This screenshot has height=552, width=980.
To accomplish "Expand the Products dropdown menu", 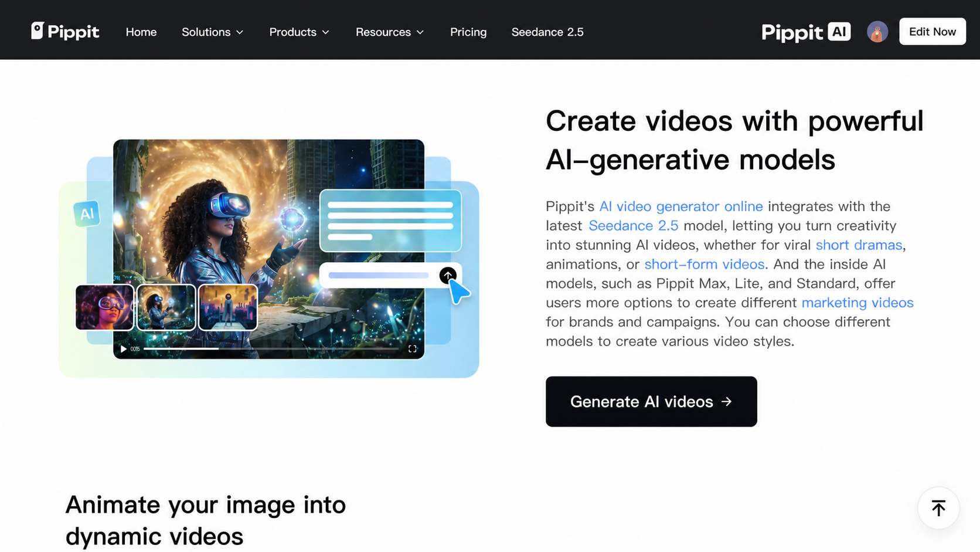I will coord(299,32).
